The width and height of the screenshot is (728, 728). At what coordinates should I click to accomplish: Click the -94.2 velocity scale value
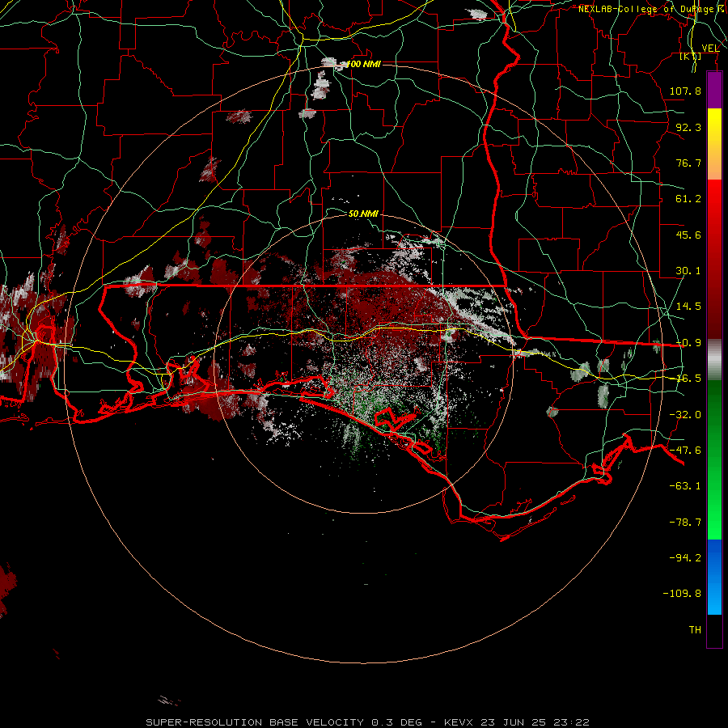[685, 557]
